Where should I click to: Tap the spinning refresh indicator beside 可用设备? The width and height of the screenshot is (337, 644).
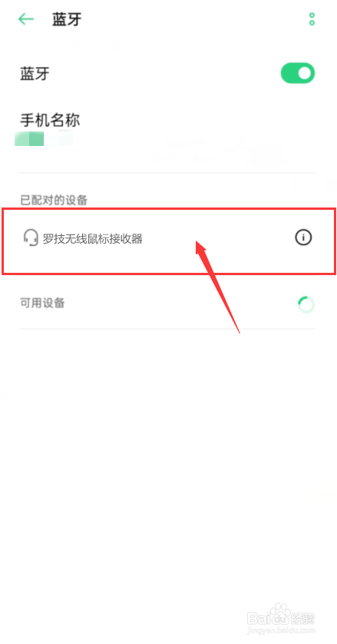coord(306,305)
